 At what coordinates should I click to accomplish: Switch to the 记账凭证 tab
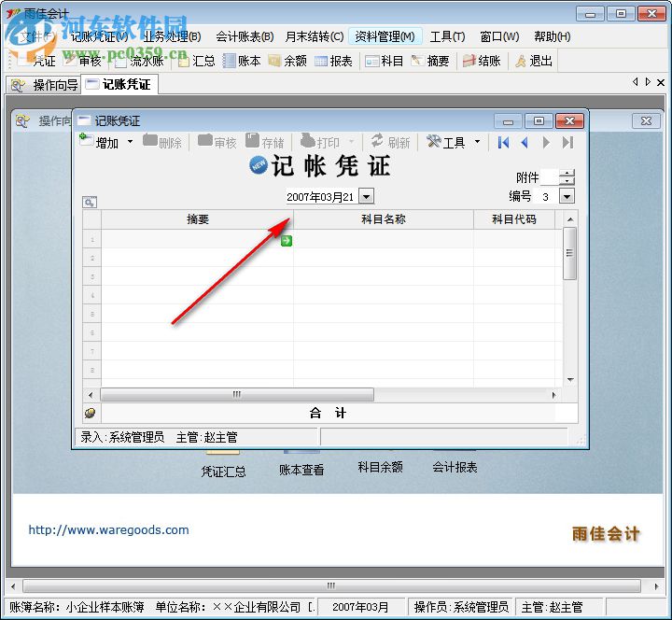pyautogui.click(x=119, y=84)
